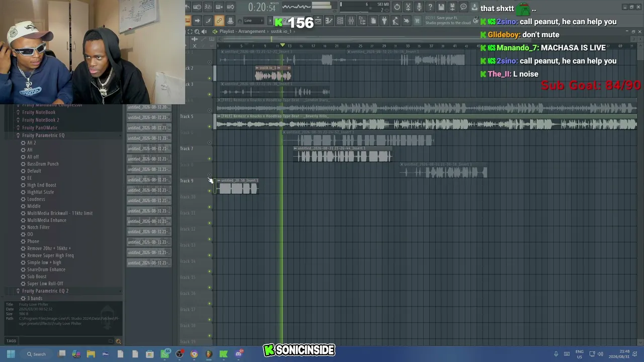Image resolution: width=644 pixels, height=362 pixels.
Task: Select the draw pencil arrow tool
Action: coord(197,21)
